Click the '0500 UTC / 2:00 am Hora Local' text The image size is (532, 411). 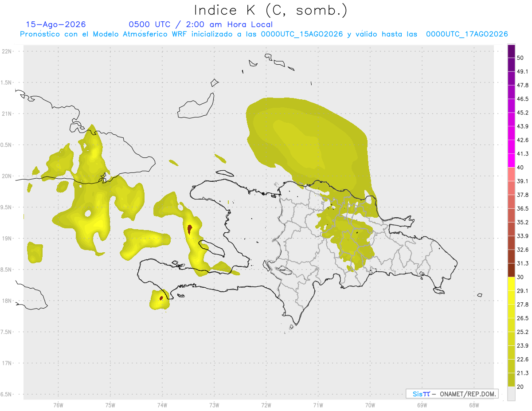200,24
